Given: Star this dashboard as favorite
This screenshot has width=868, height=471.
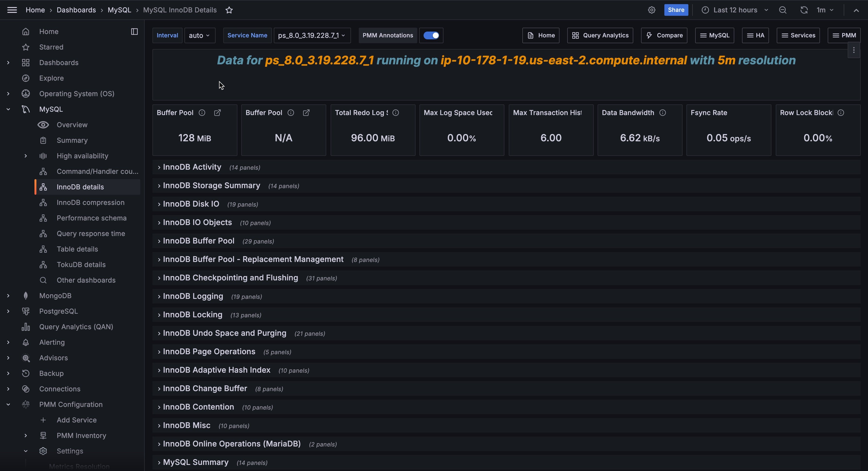Looking at the screenshot, I should coord(229,10).
